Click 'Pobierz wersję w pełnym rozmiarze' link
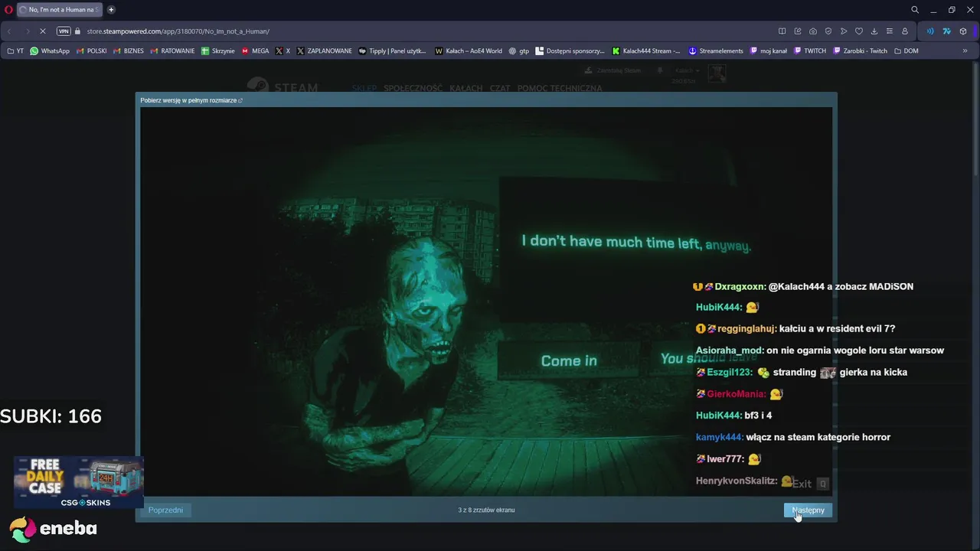Image resolution: width=980 pixels, height=551 pixels. (x=191, y=100)
